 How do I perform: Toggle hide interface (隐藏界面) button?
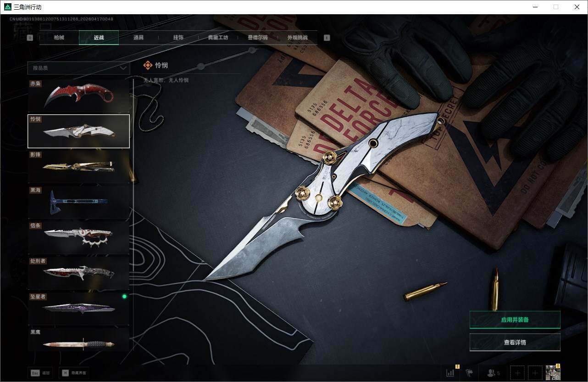point(74,373)
